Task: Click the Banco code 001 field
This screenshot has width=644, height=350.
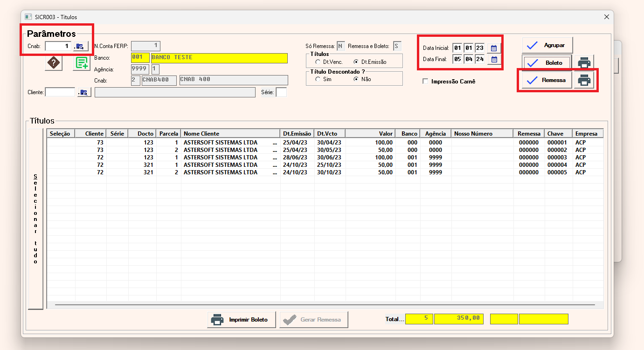Action: point(140,58)
